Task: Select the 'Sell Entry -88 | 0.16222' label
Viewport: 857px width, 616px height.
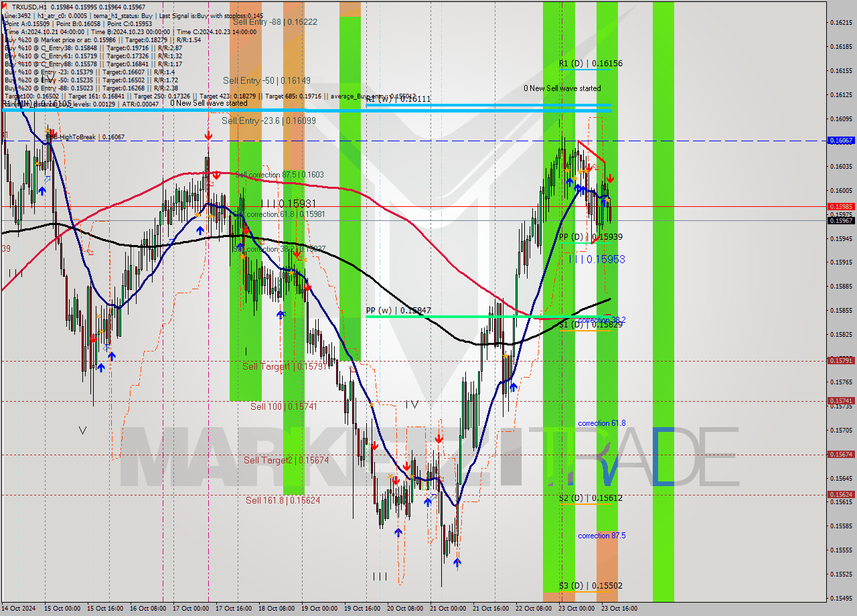Action: coord(275,22)
